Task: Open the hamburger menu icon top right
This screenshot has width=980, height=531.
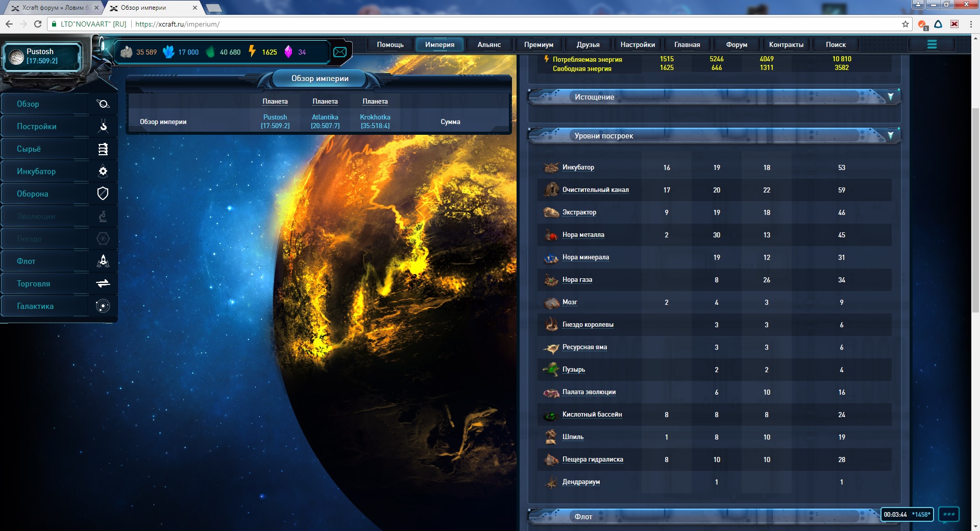Action: click(932, 44)
